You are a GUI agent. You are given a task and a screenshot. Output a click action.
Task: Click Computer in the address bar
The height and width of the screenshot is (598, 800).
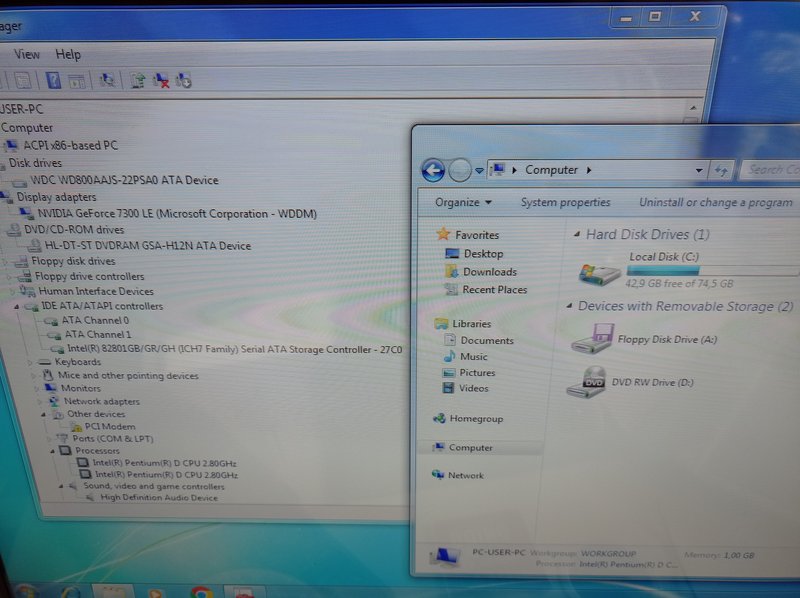tap(552, 170)
